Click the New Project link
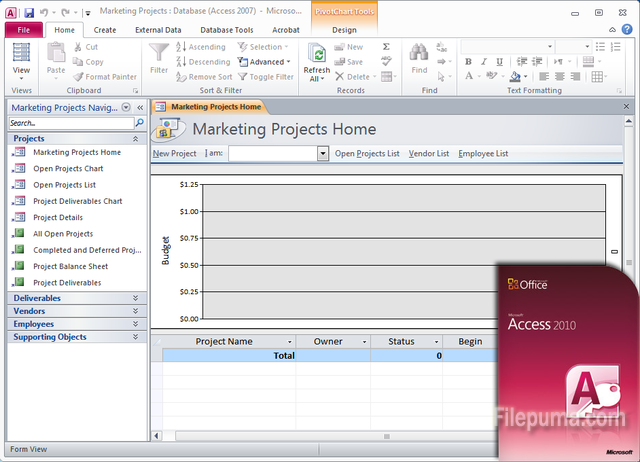 174,154
